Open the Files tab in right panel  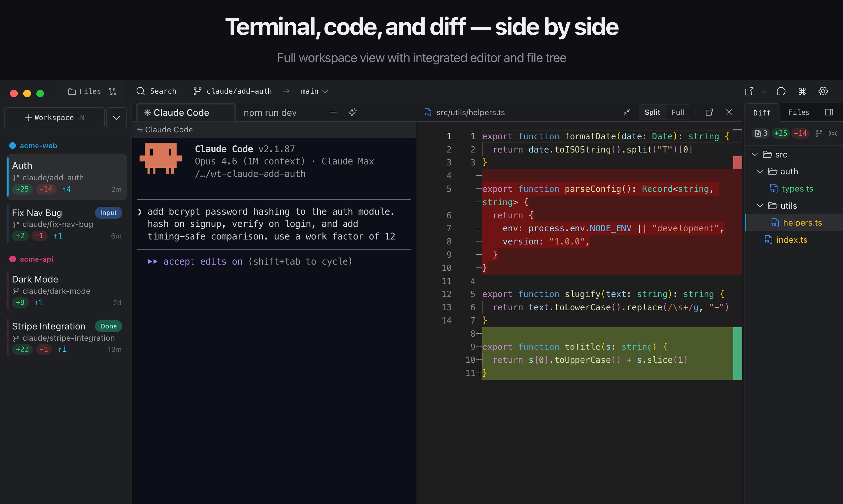799,112
